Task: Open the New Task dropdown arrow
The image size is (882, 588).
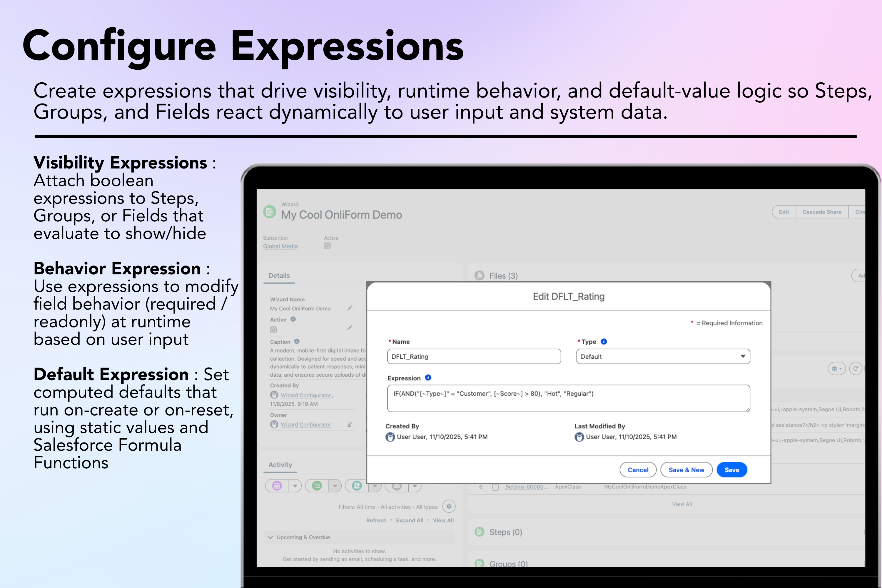Action: coord(335,486)
